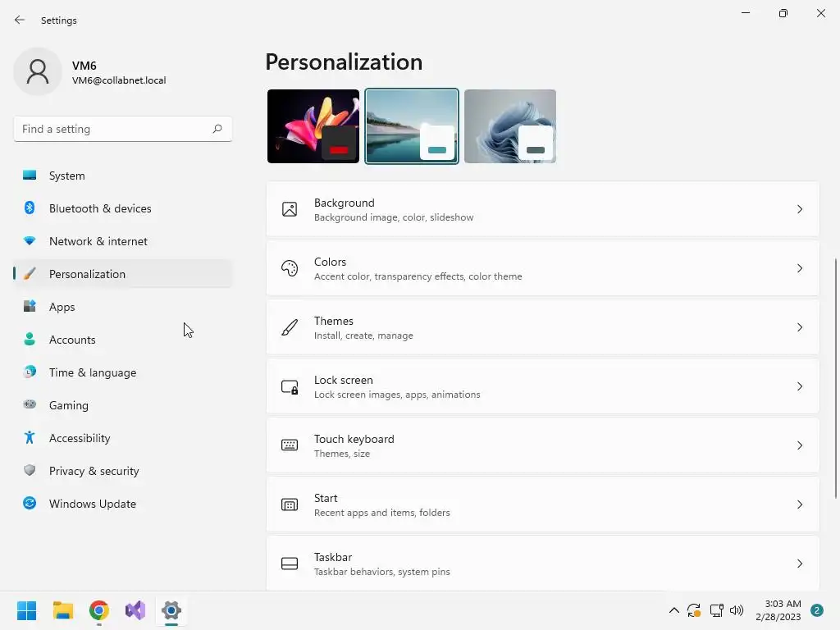Click VM6@collabnet.local account text

119,80
